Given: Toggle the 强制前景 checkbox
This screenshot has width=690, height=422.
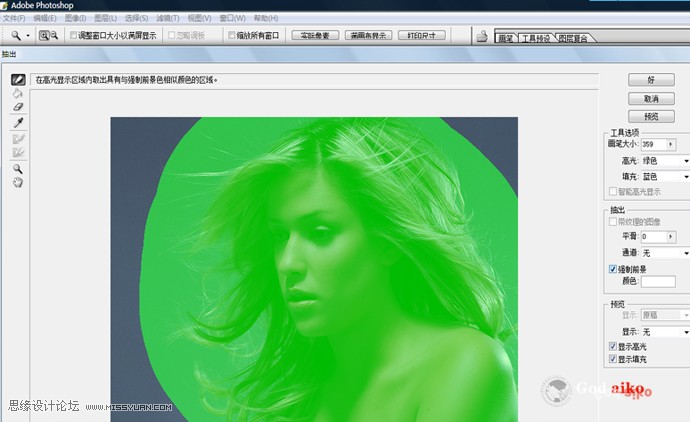Looking at the screenshot, I should click(x=613, y=269).
